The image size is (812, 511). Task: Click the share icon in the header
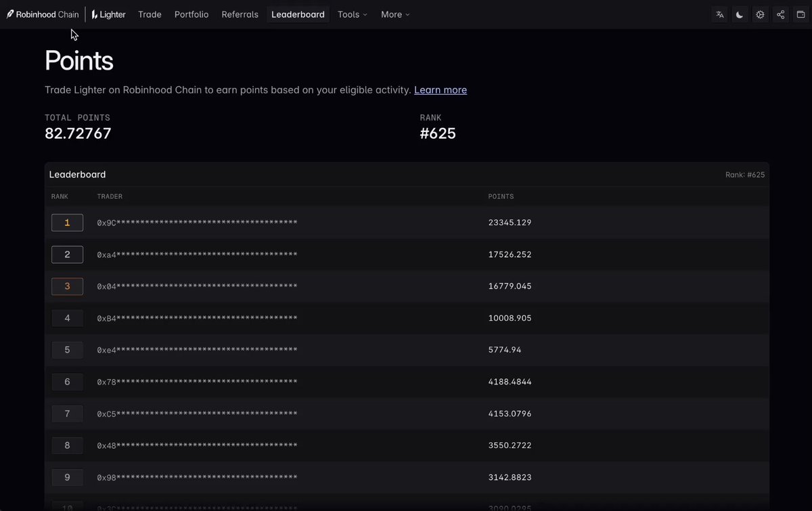[x=781, y=14]
